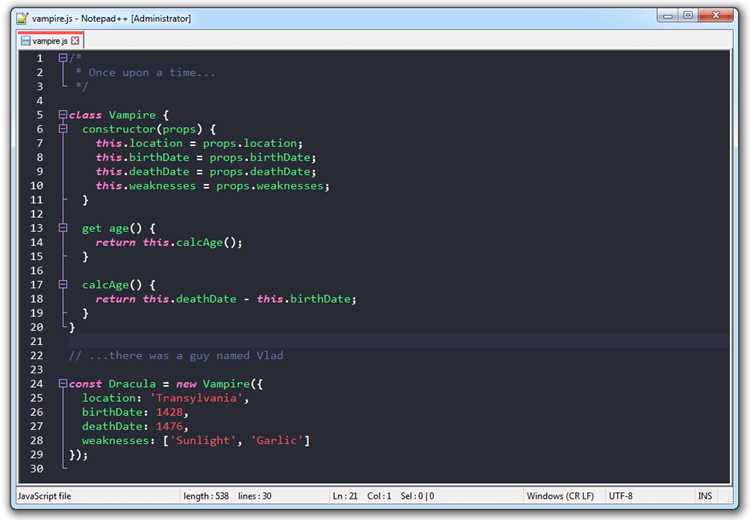Collapse the const Dracula fold on line 24
This screenshot has height=520, width=750.
click(x=63, y=383)
